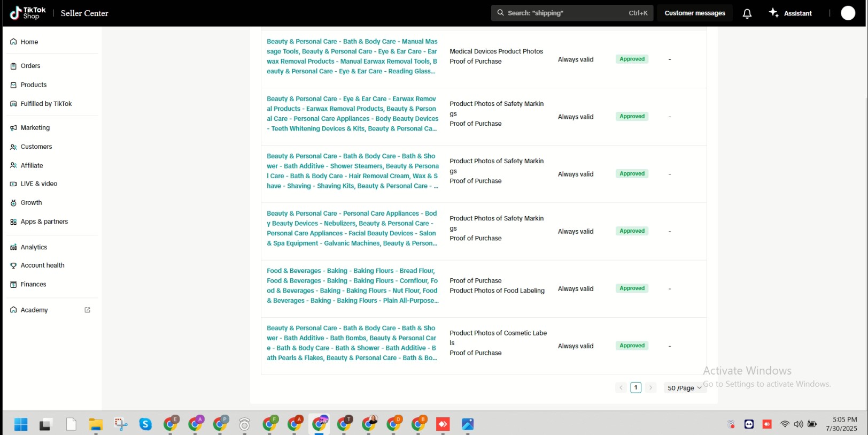This screenshot has width=868, height=435.
Task: Open Academy via its external link icon
Action: [x=88, y=310]
